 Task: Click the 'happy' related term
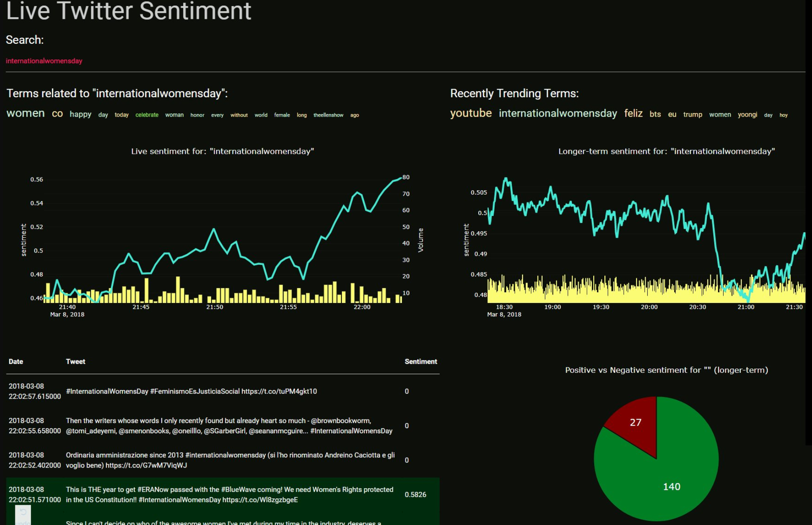pos(80,114)
